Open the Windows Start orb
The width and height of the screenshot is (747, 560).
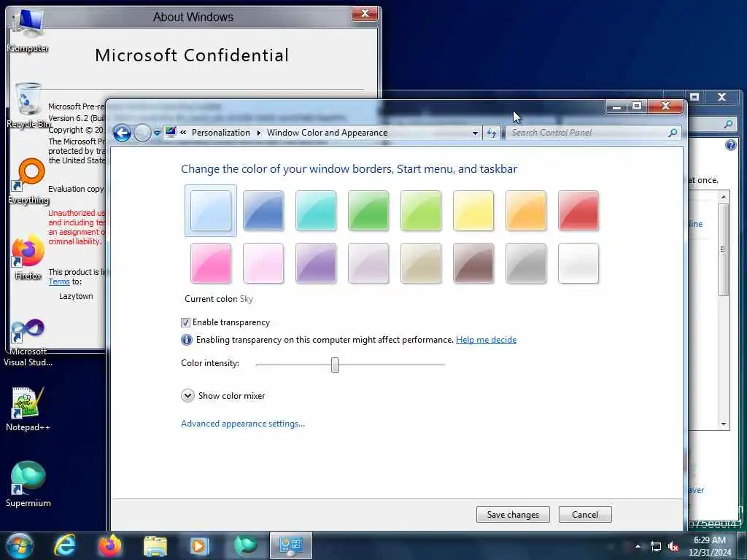pyautogui.click(x=18, y=545)
